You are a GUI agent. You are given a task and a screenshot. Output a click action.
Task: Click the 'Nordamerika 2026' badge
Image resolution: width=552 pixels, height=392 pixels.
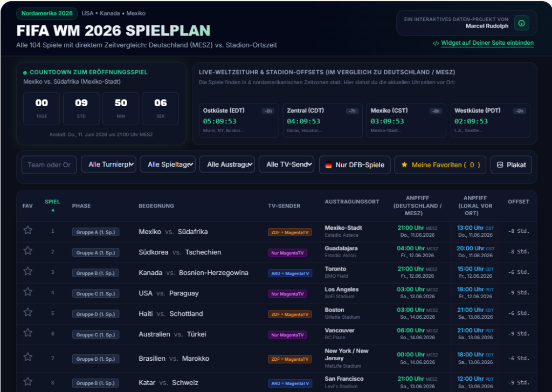point(47,13)
